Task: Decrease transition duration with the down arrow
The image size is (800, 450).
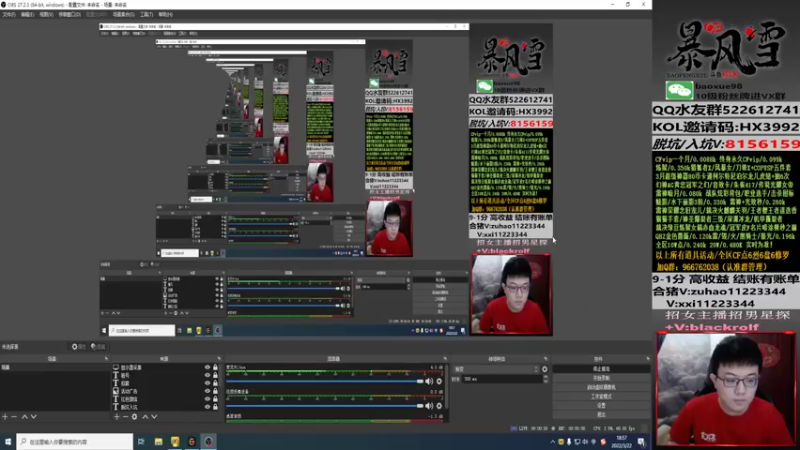Action: (x=546, y=381)
